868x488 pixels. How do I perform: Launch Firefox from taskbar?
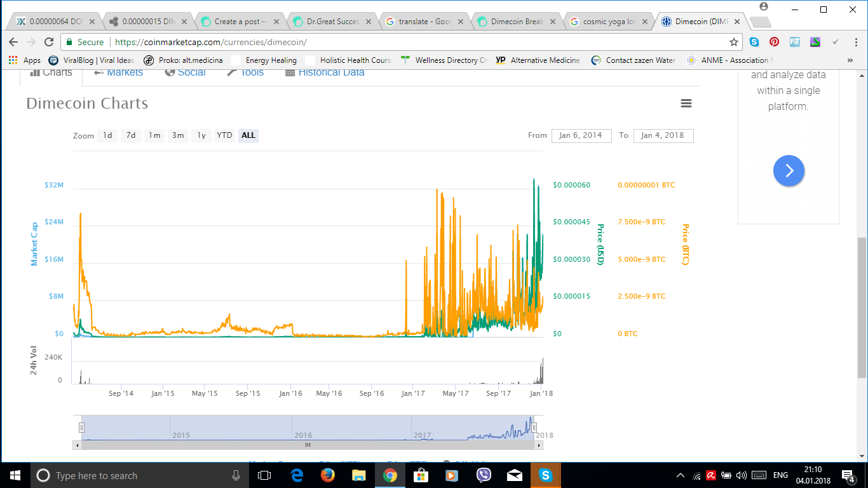click(328, 475)
